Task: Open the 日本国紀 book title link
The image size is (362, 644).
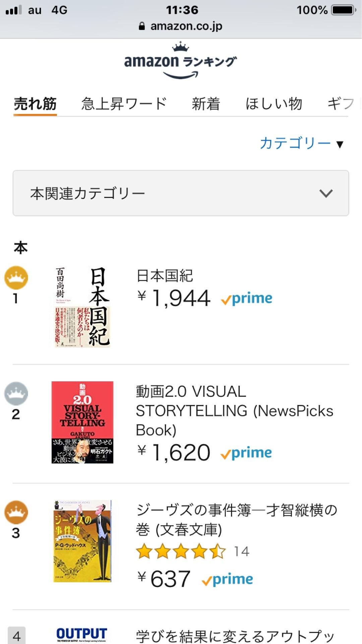Action: (x=165, y=276)
